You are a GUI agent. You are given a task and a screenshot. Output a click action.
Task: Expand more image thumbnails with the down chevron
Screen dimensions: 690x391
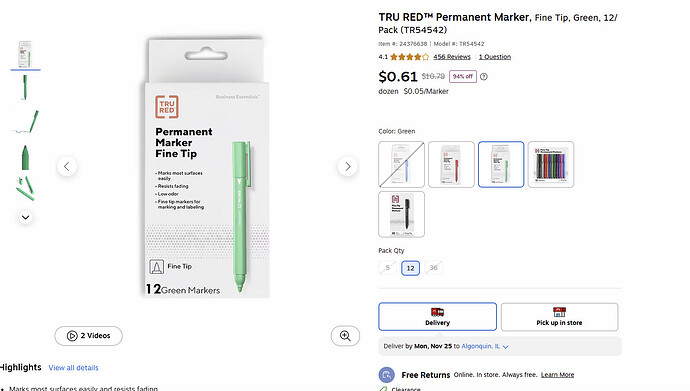26,217
